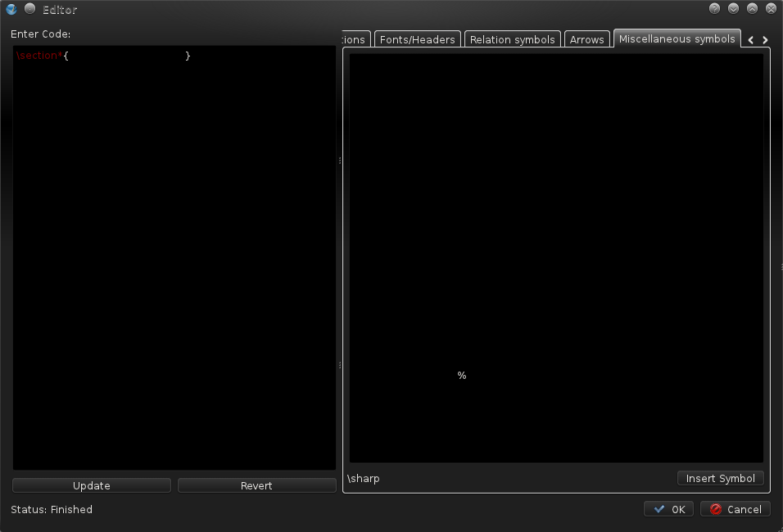
Task: Open the partially hidden tab ending in "ions"
Action: click(x=355, y=39)
